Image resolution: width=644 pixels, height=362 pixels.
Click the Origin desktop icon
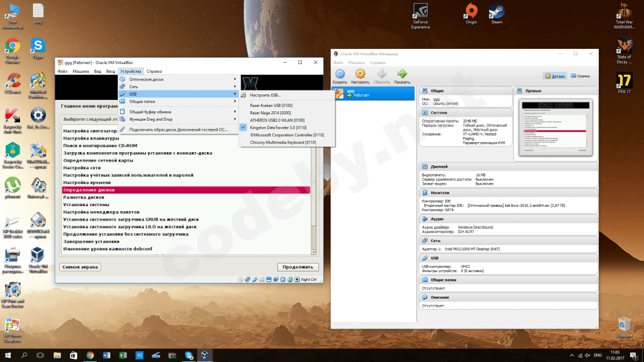click(471, 13)
